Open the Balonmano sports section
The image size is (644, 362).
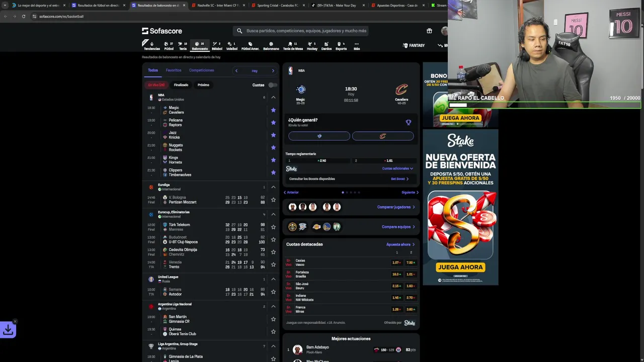click(271, 46)
